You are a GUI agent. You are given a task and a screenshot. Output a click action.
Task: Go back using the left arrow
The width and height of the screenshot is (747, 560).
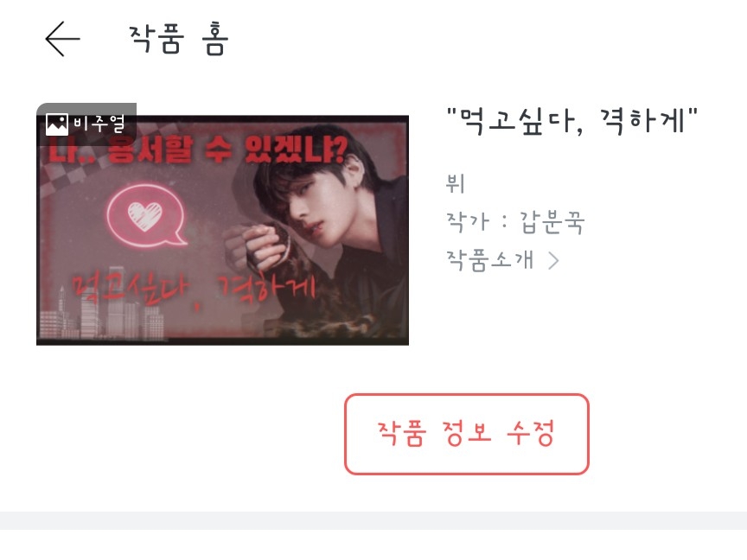click(62, 39)
